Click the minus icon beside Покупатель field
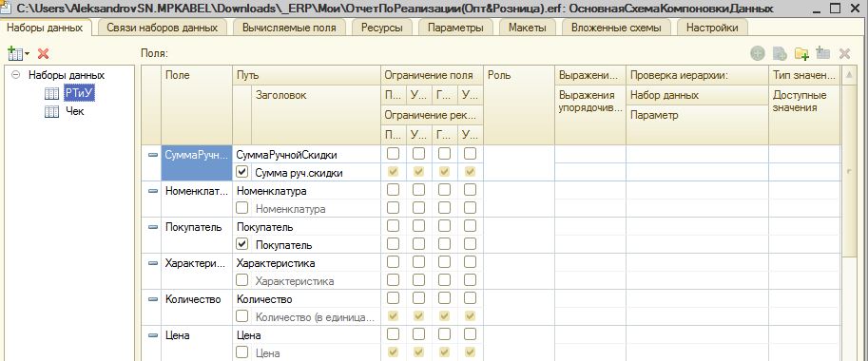 (153, 227)
